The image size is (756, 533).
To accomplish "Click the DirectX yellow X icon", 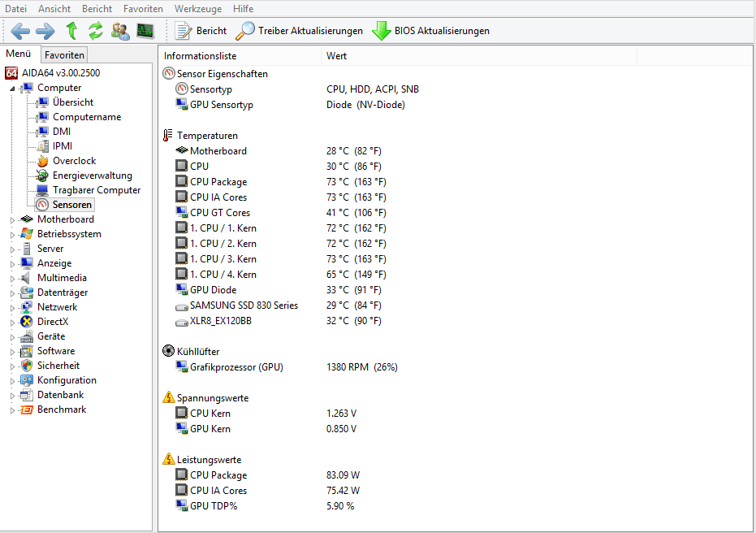I will (27, 322).
